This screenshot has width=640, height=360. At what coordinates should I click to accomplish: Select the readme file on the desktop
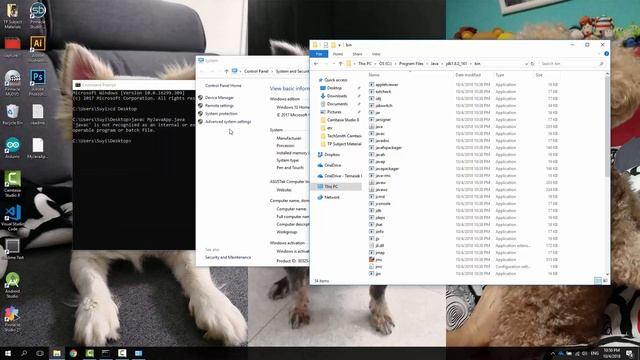coord(38,114)
